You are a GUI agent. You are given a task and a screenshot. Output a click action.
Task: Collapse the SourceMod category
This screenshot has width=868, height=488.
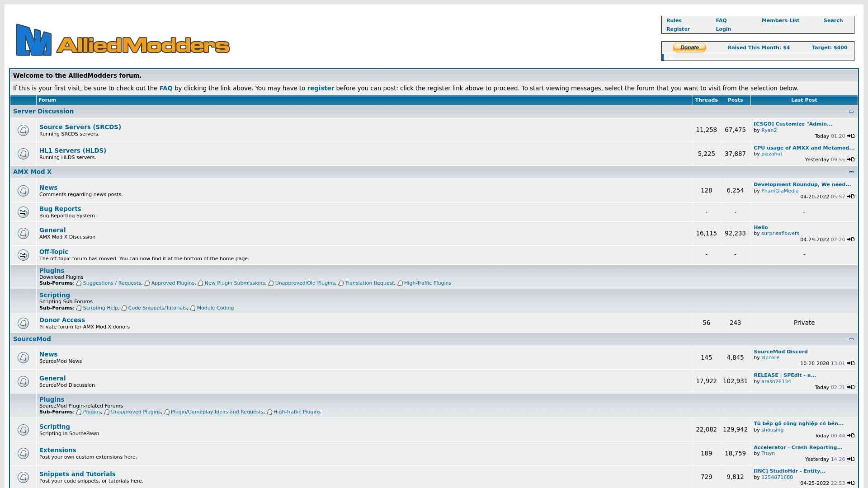(851, 339)
